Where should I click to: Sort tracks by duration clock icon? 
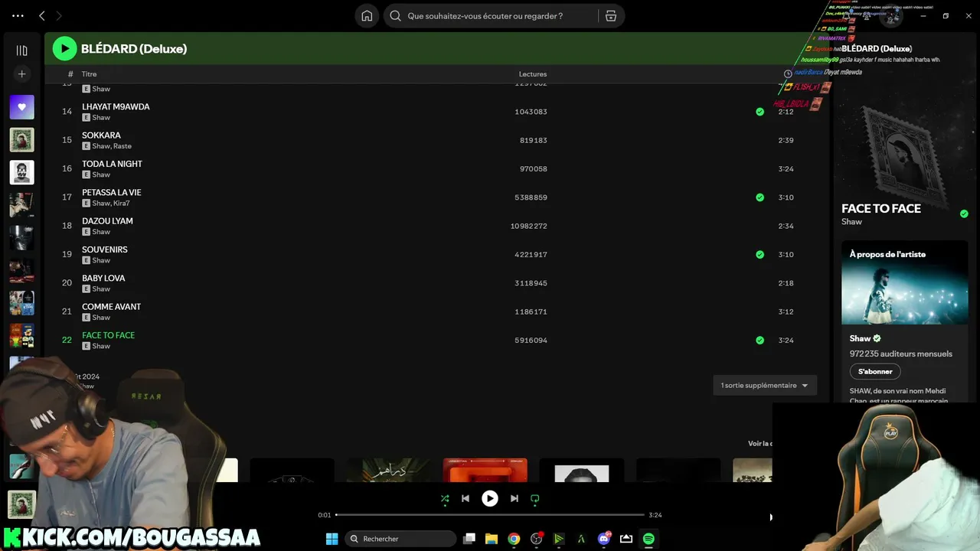(788, 74)
